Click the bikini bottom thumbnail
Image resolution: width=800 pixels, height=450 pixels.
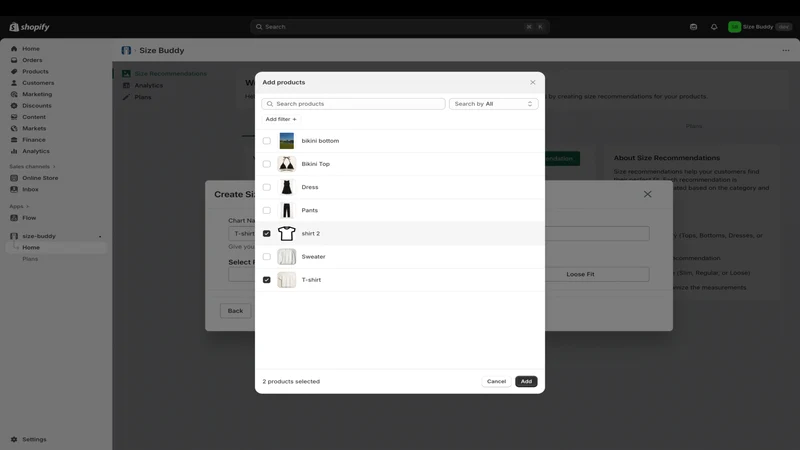coord(286,141)
